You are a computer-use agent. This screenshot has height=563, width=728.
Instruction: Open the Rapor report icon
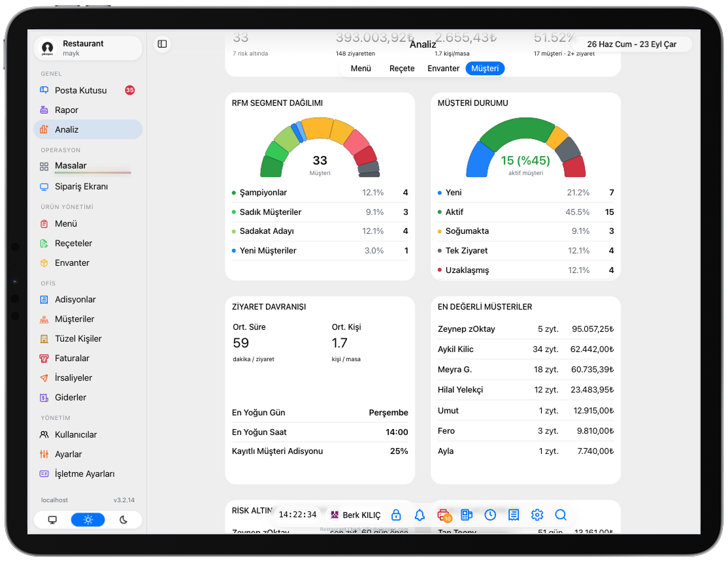44,110
